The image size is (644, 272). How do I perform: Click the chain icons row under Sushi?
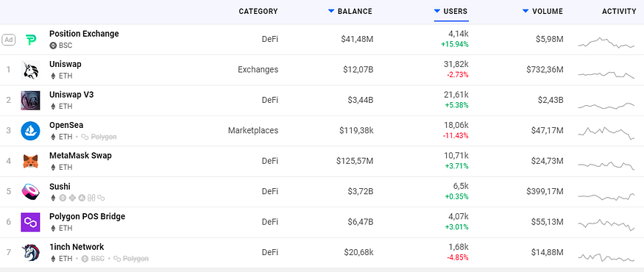77,198
